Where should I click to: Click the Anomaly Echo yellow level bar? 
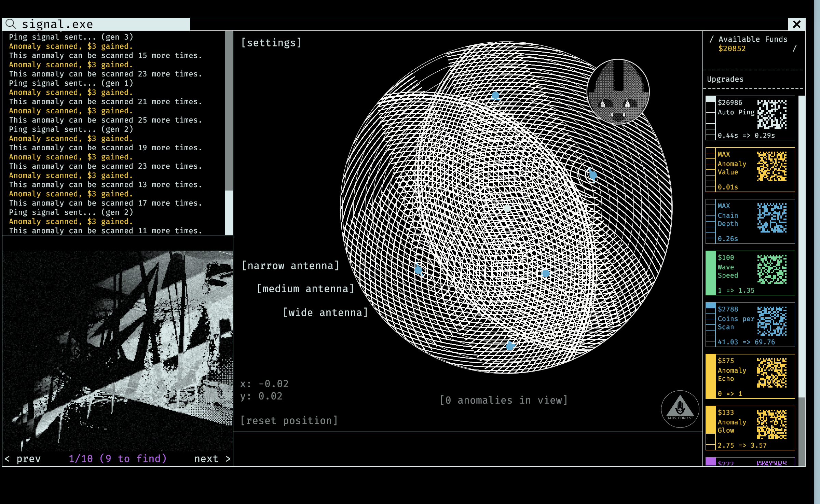pos(711,376)
